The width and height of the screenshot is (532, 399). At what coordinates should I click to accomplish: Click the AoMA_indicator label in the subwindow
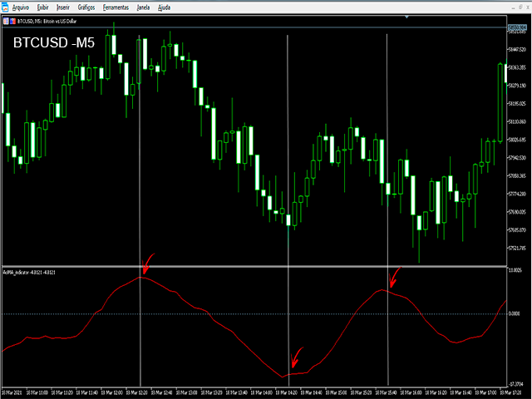(x=29, y=273)
